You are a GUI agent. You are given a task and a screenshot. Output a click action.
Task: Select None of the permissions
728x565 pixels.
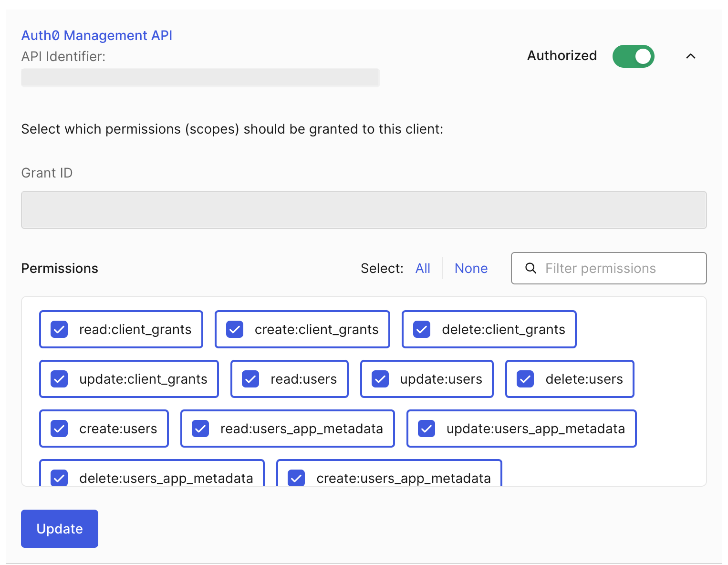click(x=471, y=268)
